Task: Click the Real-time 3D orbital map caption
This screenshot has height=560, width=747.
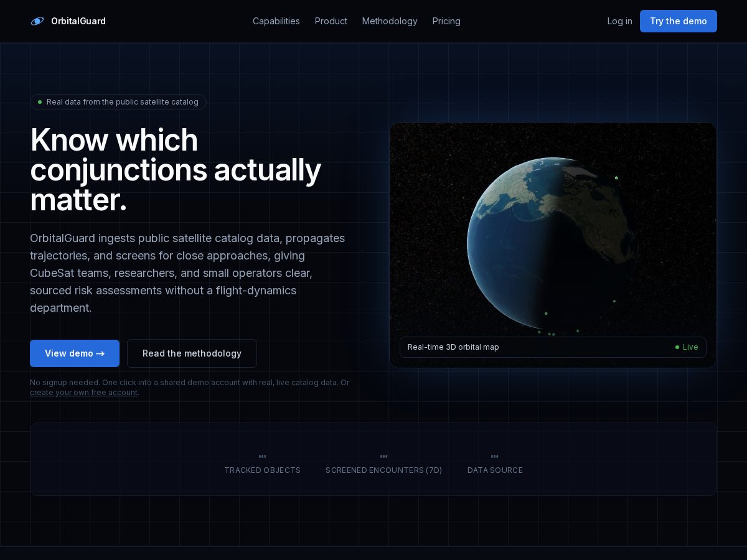Action: (x=453, y=347)
